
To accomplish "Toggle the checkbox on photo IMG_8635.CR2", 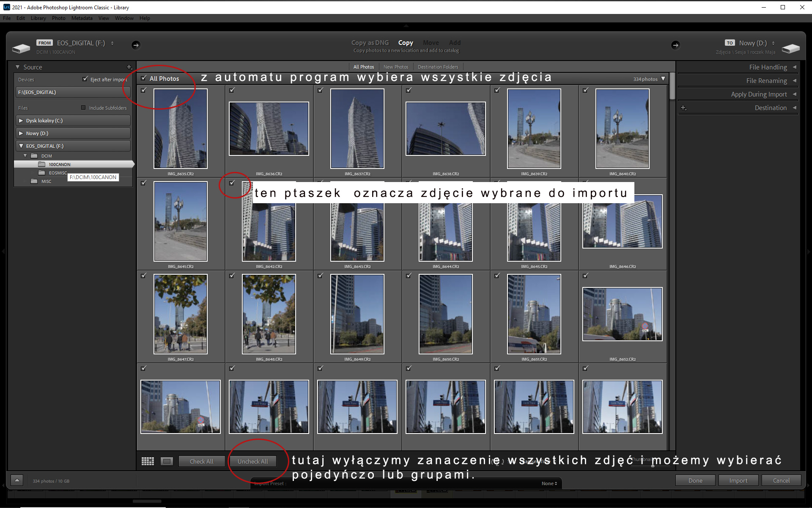I will click(144, 90).
